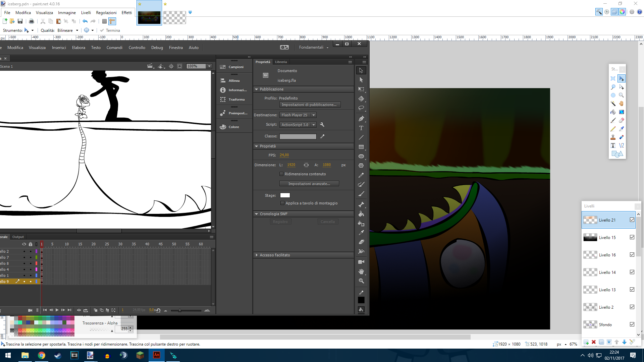The image size is (644, 362).
Task: Enable Ridimensiona contenuto checkbox
Action: click(x=281, y=174)
